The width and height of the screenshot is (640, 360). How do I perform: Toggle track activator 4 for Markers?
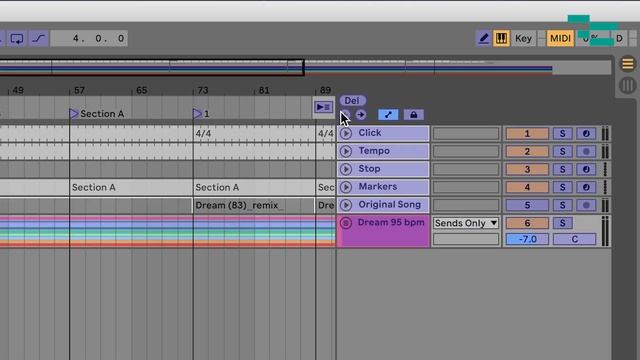(x=527, y=187)
